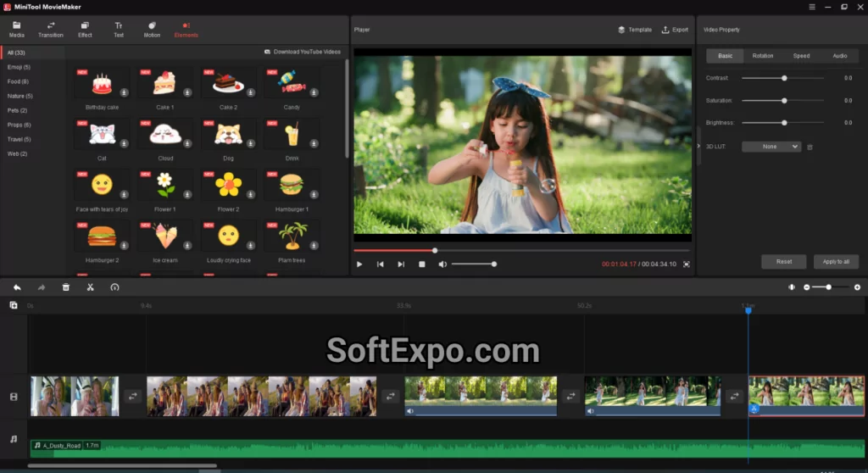Image resolution: width=868 pixels, height=473 pixels.
Task: Download the Candy element
Action: coord(314,92)
